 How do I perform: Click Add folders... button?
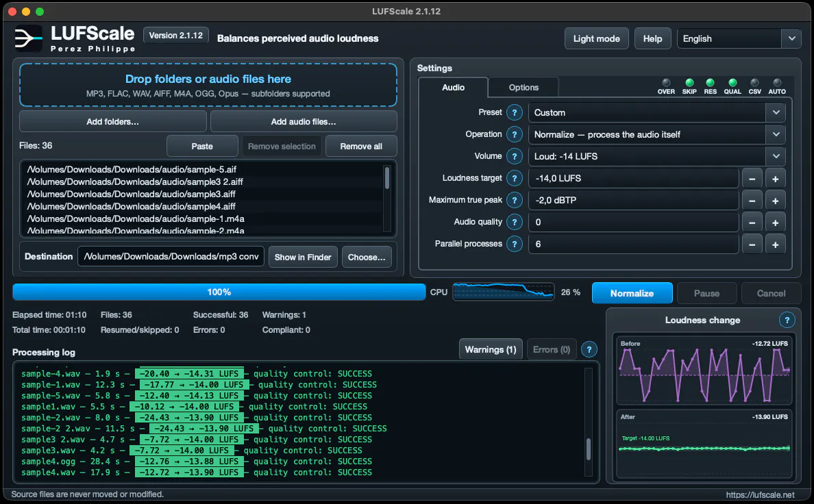(x=112, y=121)
